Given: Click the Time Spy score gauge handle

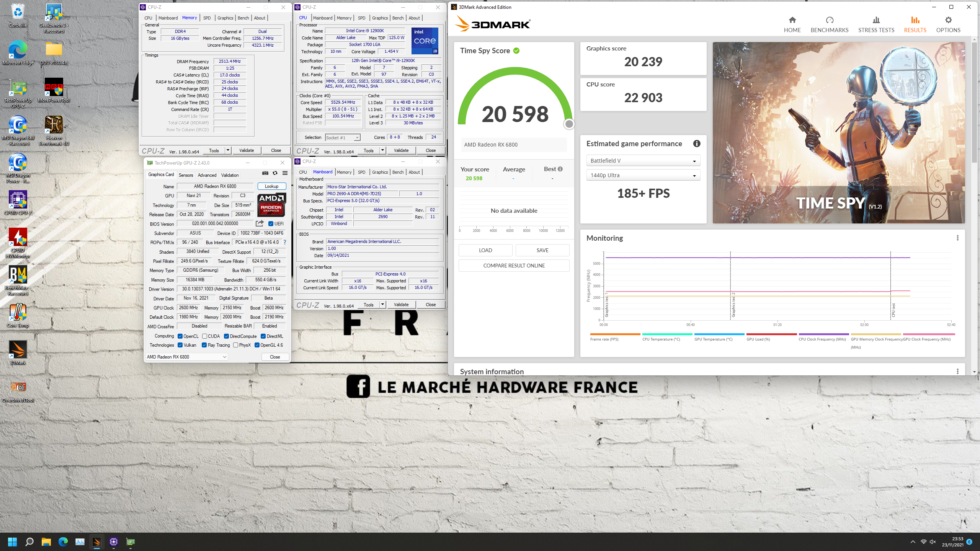Looking at the screenshot, I should pos(569,124).
